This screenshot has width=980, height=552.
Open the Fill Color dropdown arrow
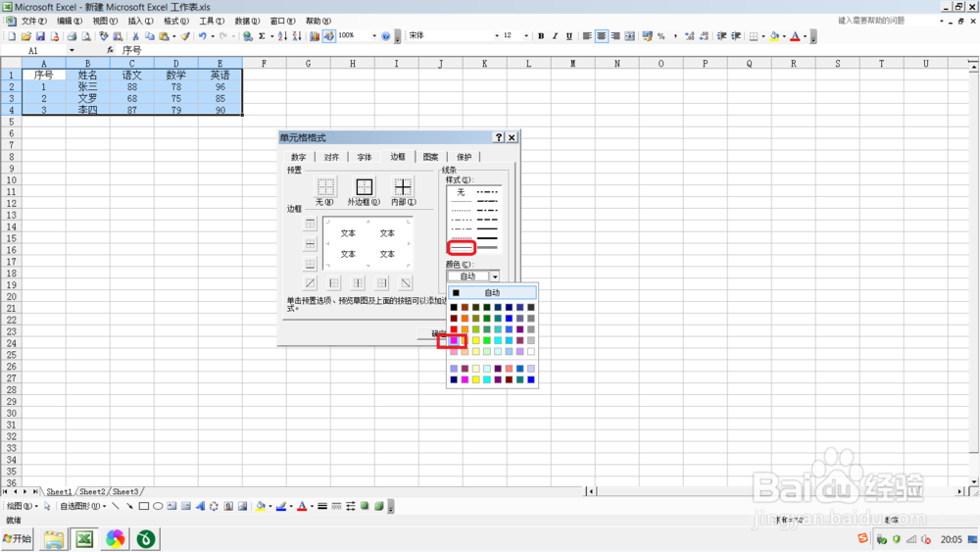coord(784,36)
